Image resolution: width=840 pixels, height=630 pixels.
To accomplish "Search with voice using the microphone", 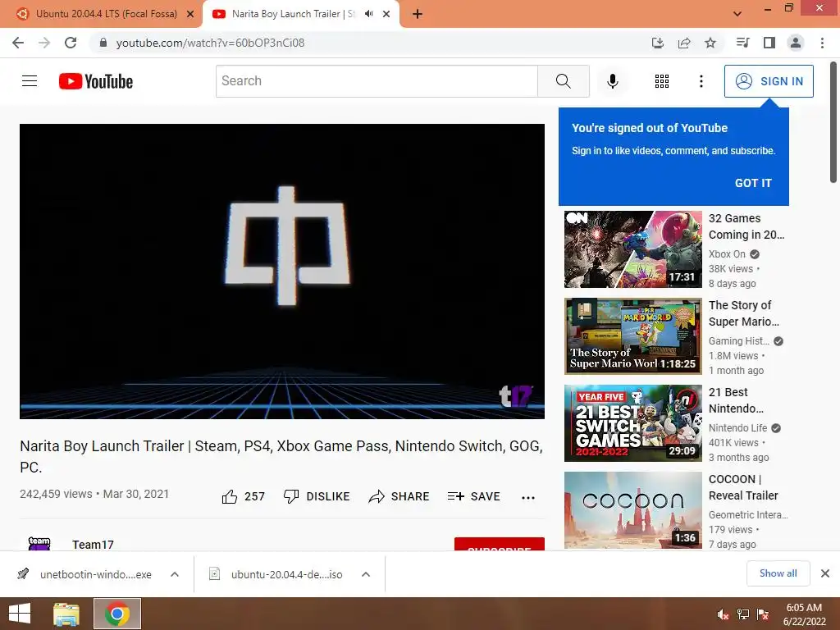I will pyautogui.click(x=612, y=81).
